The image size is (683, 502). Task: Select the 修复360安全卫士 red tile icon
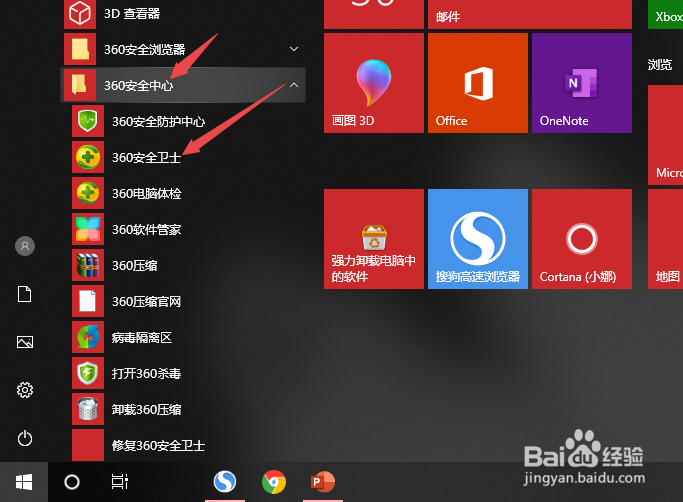[x=88, y=445]
